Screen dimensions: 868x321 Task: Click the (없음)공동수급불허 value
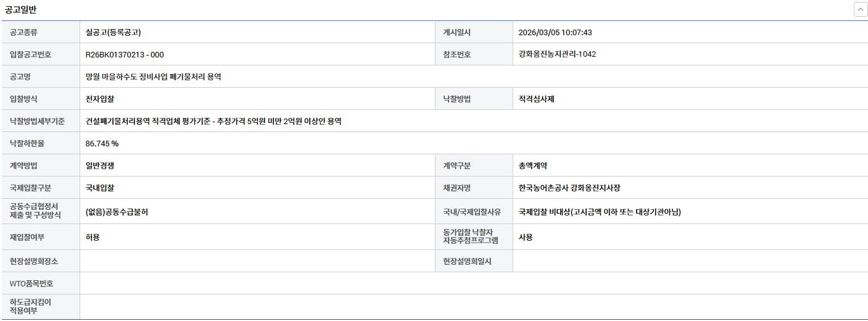(117, 212)
